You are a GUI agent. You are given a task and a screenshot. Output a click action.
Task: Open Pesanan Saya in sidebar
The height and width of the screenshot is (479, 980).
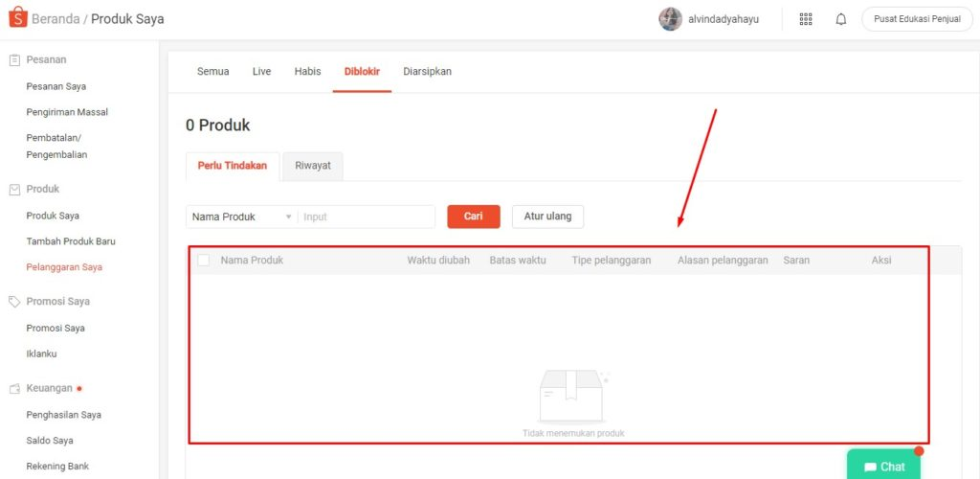coord(56,87)
